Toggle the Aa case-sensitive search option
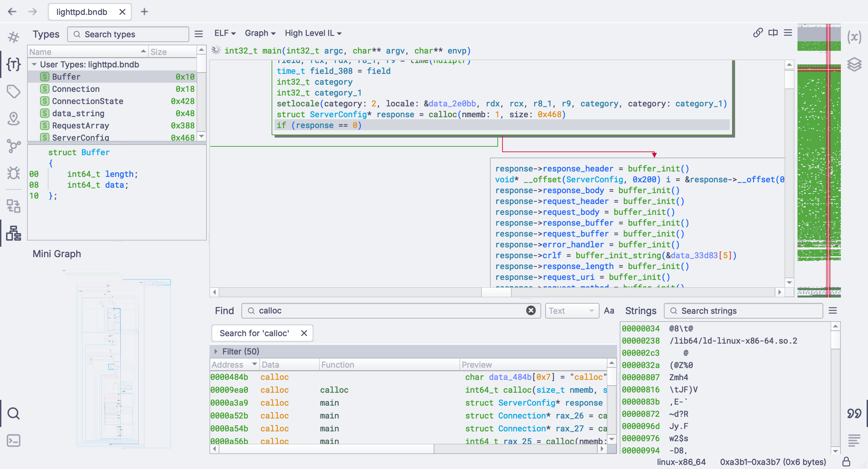This screenshot has width=868, height=469. coord(609,311)
